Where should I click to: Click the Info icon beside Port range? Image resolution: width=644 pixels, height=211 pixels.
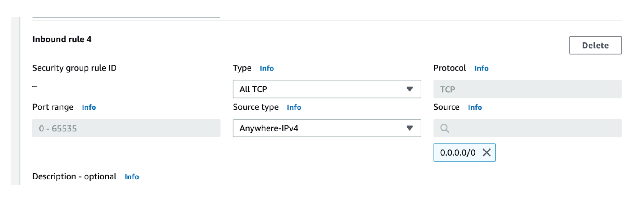(88, 107)
